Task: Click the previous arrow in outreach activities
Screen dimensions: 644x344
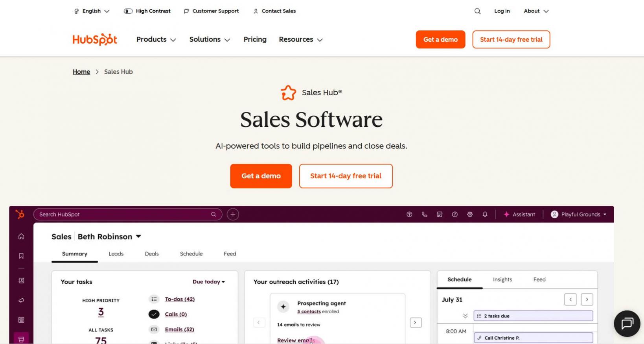Action: (259, 323)
